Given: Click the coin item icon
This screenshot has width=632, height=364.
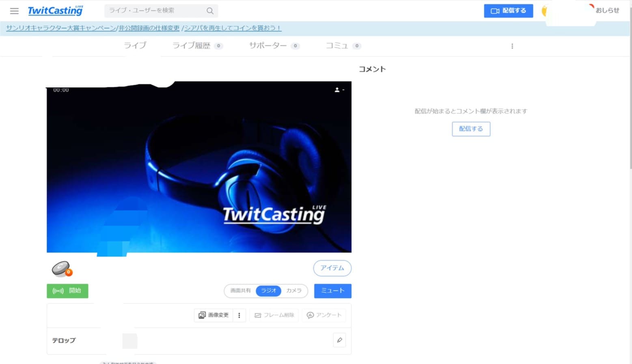Looking at the screenshot, I should pyautogui.click(x=62, y=269).
